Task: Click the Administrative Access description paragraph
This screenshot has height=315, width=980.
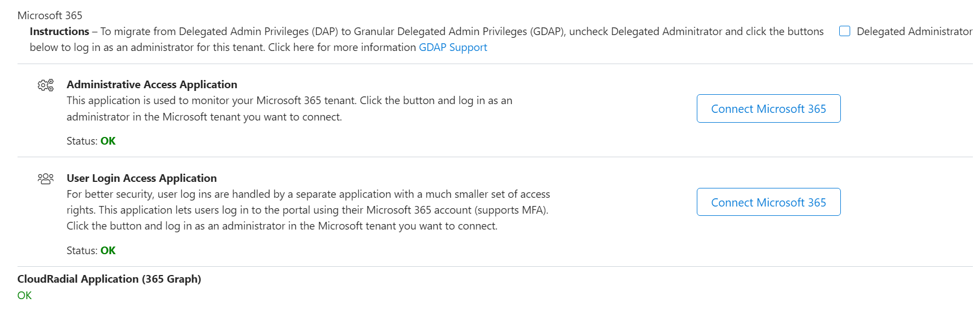Action: [289, 108]
